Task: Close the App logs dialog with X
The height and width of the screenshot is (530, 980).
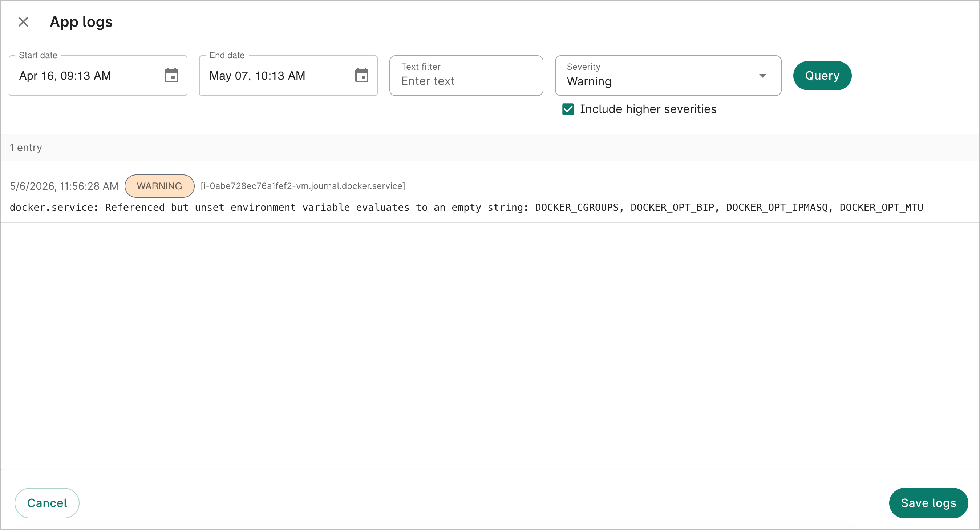Action: click(x=23, y=22)
